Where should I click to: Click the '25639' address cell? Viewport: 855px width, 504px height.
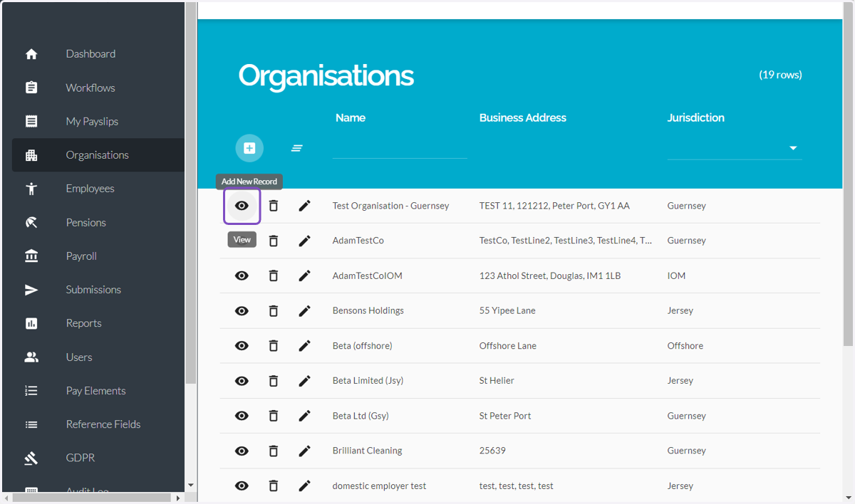coord(492,451)
